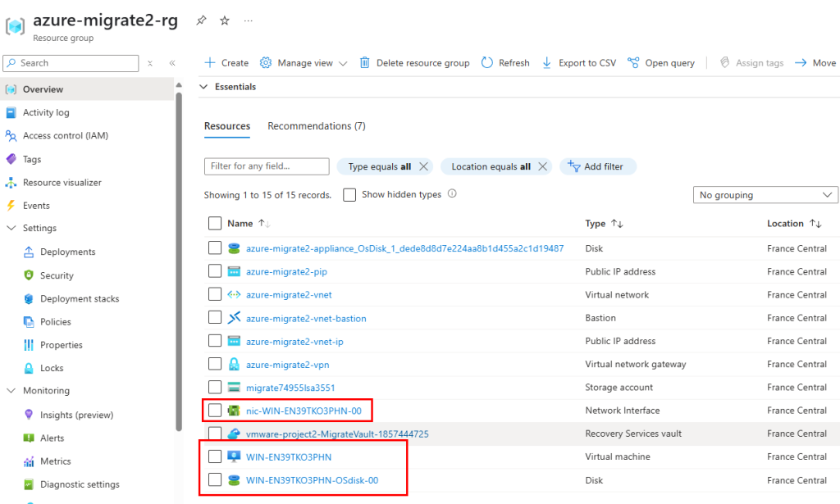The width and height of the screenshot is (840, 504).
Task: Click the Add filter button
Action: point(598,166)
